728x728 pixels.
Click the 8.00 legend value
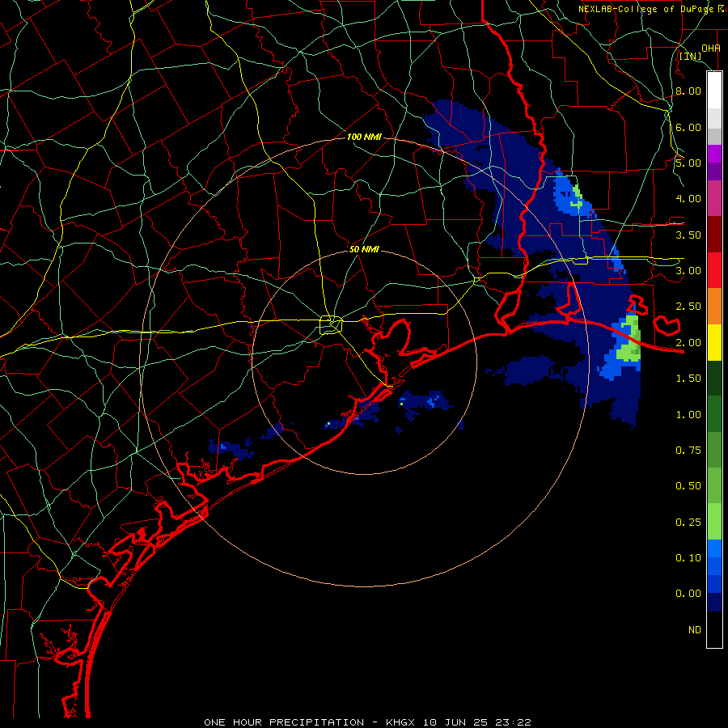click(688, 91)
